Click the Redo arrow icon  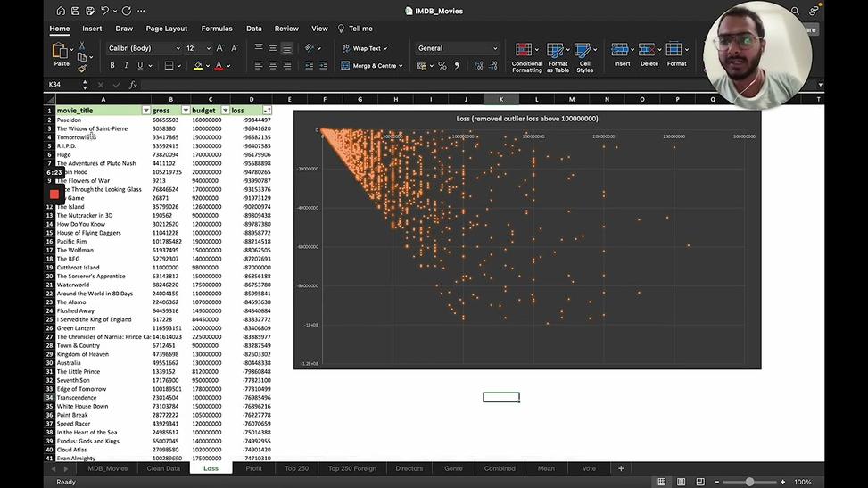point(126,11)
